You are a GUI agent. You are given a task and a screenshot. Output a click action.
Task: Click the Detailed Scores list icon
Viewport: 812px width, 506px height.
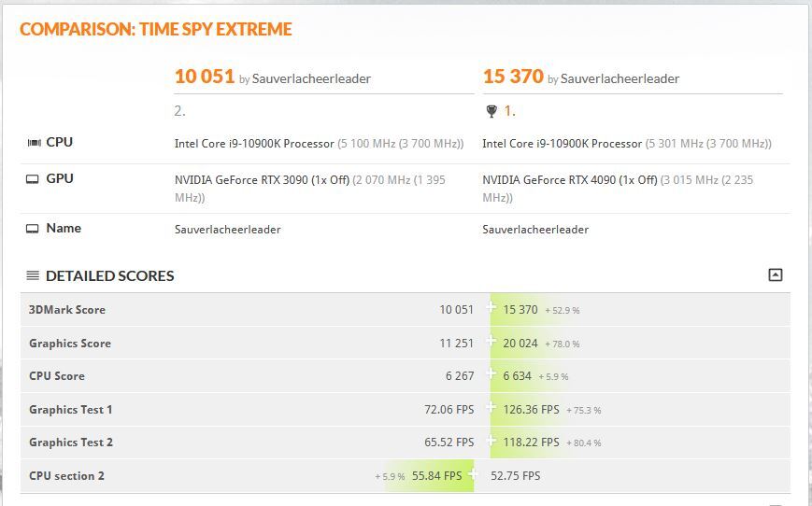[x=33, y=275]
